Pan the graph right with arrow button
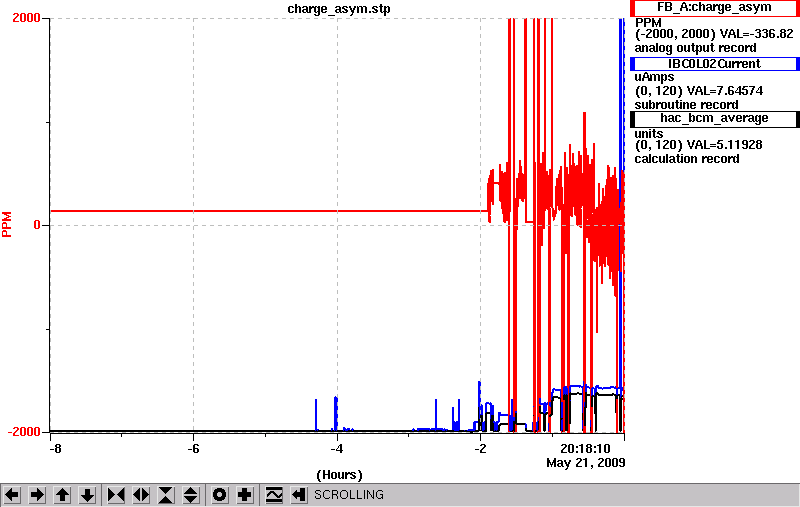This screenshot has height=507, width=800. tap(37, 495)
